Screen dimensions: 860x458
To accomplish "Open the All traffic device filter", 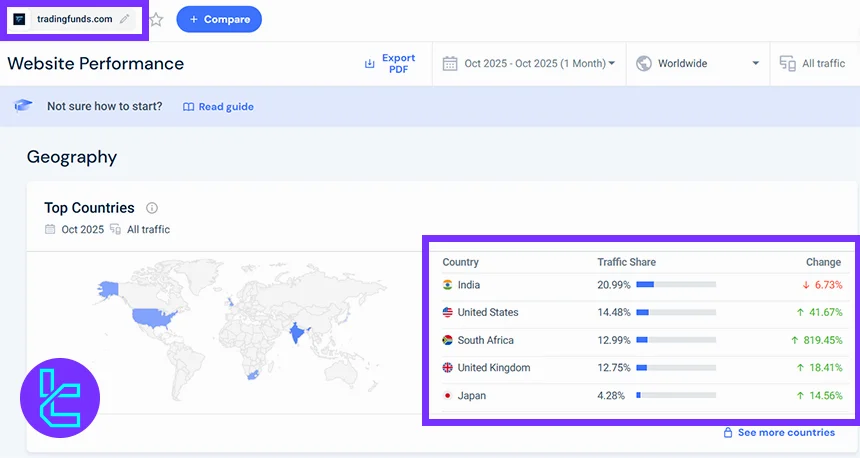I will (812, 63).
